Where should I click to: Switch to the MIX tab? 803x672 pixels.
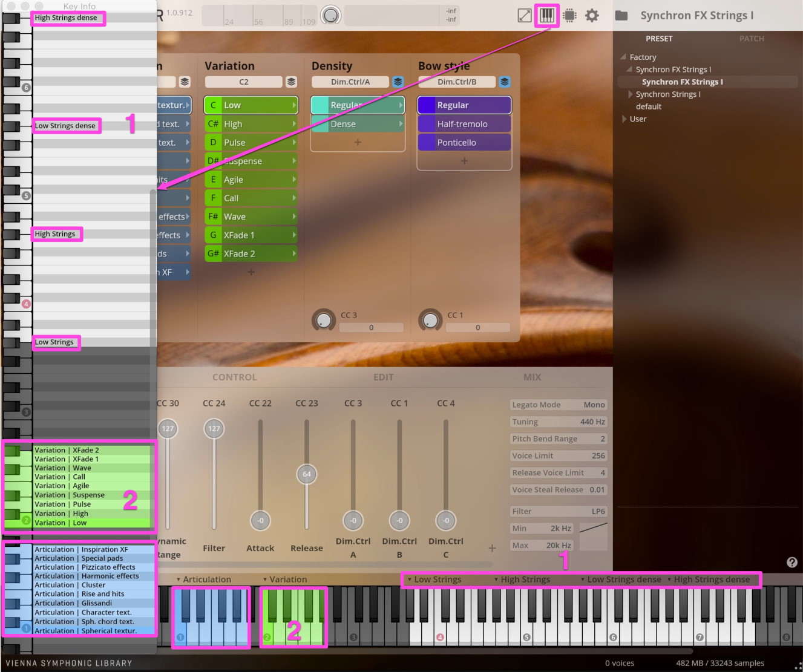tap(532, 377)
